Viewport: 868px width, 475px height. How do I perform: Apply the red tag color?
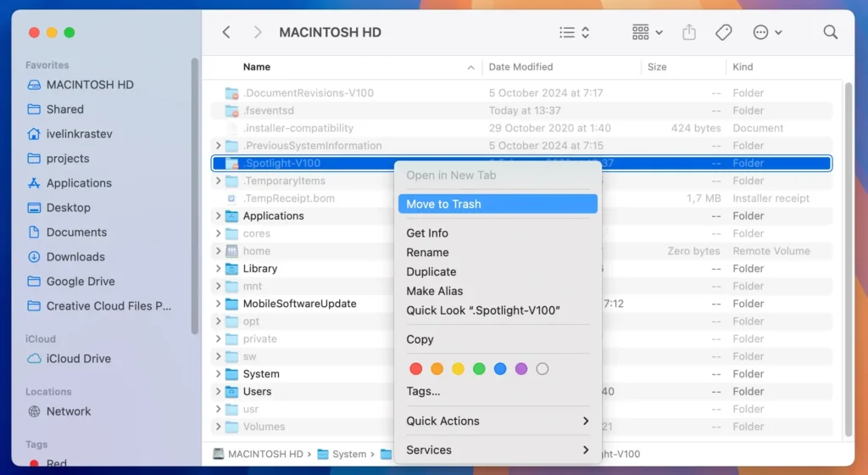[x=415, y=369]
